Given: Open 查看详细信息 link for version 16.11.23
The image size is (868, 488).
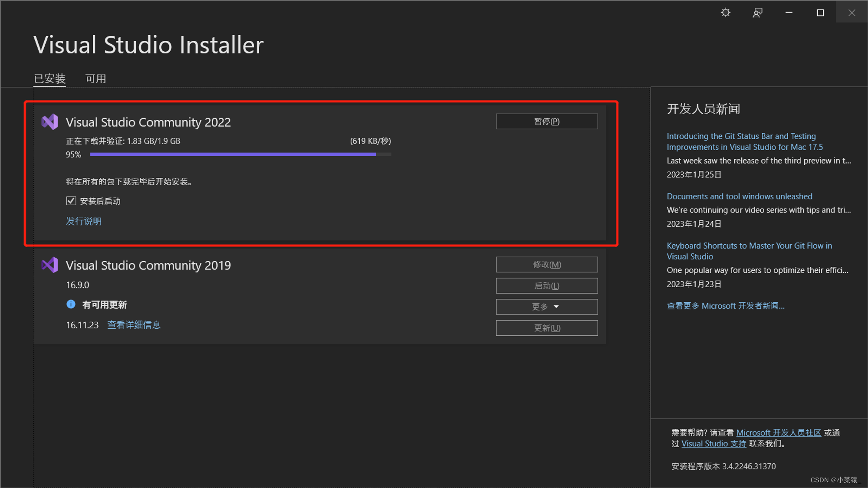Looking at the screenshot, I should pos(134,325).
